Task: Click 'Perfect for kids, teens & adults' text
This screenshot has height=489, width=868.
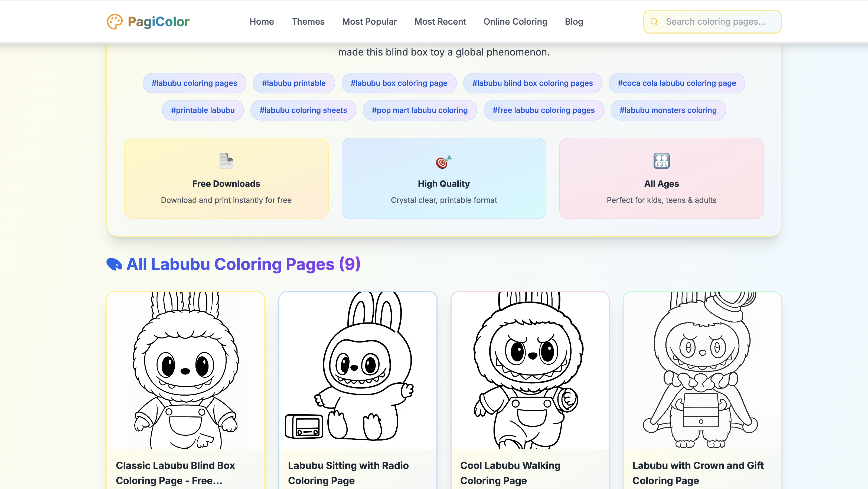Action: [661, 200]
